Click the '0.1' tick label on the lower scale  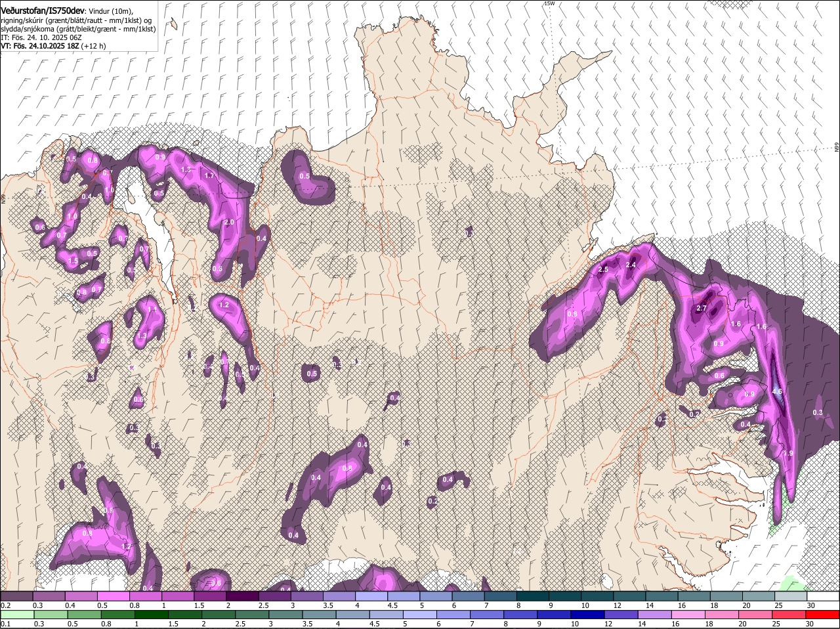[5, 624]
